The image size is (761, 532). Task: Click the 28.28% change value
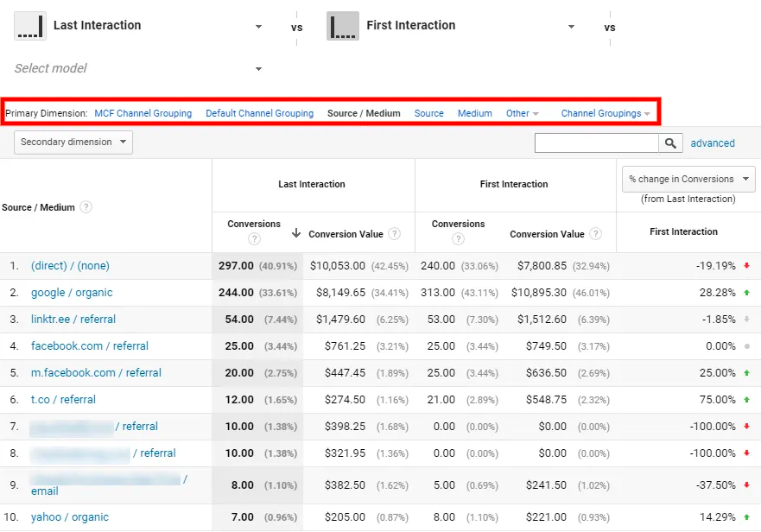(717, 293)
